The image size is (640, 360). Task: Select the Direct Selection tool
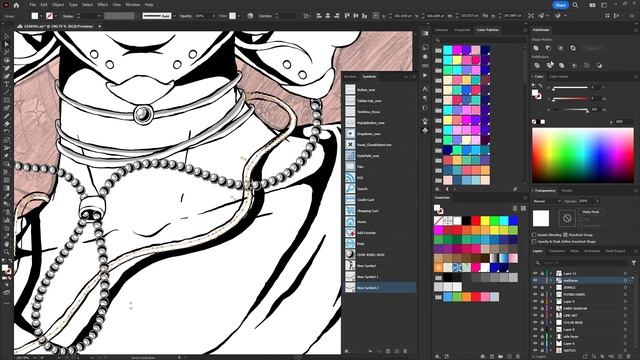pos(7,44)
